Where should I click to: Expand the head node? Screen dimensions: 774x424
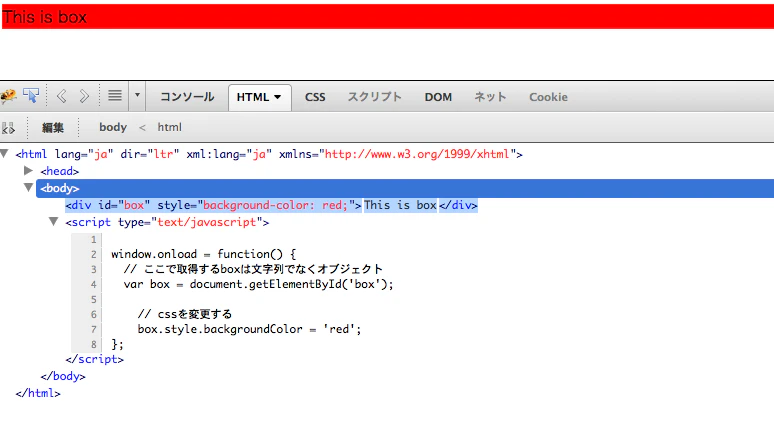pos(29,171)
